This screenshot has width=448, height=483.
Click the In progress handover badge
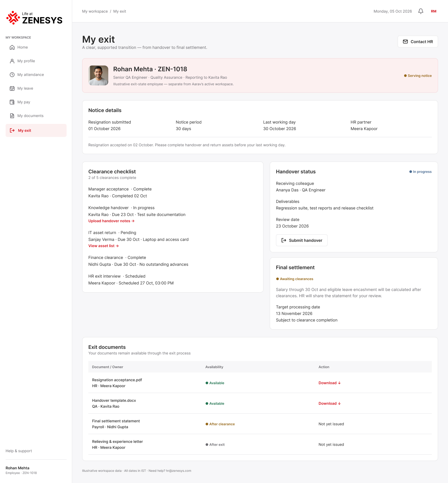(420, 172)
